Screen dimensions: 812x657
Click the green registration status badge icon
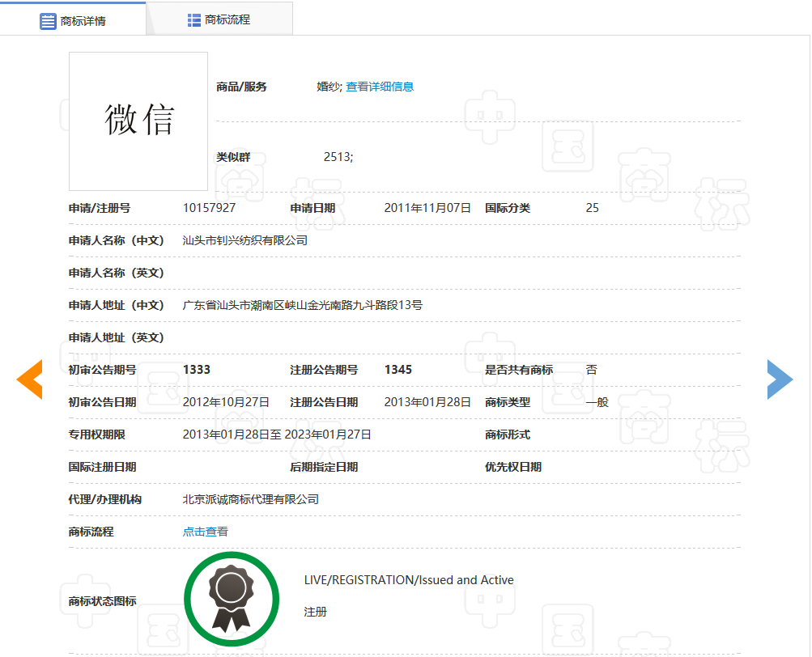tap(232, 599)
